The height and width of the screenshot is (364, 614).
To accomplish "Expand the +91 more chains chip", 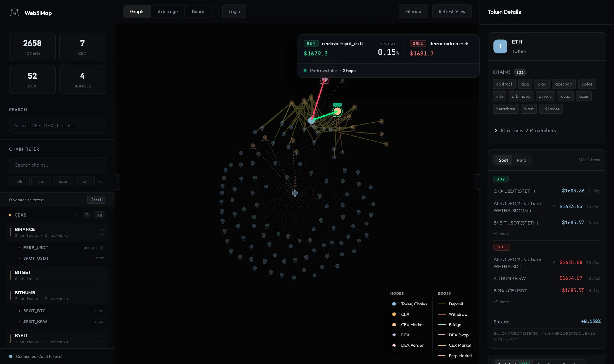I will point(551,109).
